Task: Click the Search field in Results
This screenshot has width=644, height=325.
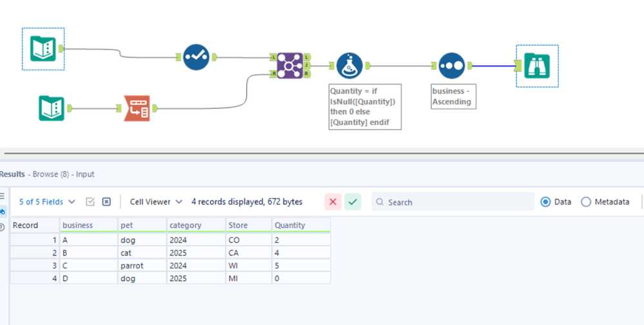Action: point(453,202)
